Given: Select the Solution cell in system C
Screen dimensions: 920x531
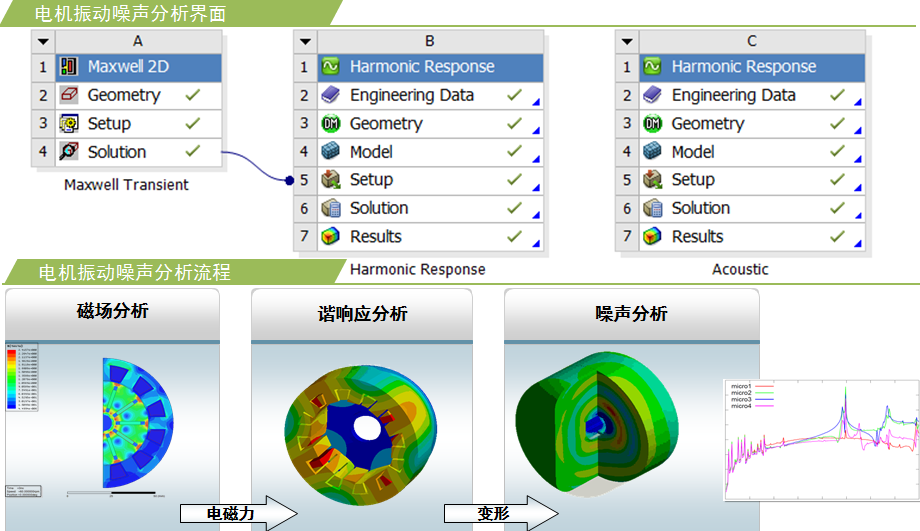Looking at the screenshot, I should 752,208.
